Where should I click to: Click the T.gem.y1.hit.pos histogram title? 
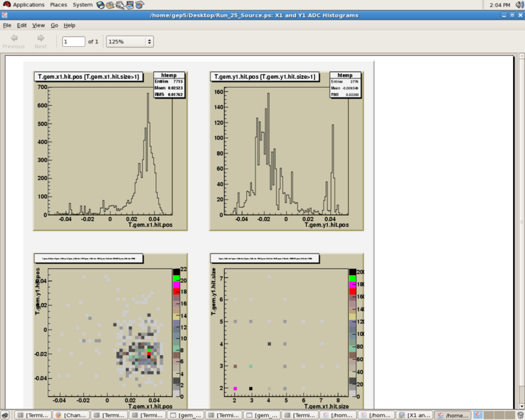pos(265,77)
